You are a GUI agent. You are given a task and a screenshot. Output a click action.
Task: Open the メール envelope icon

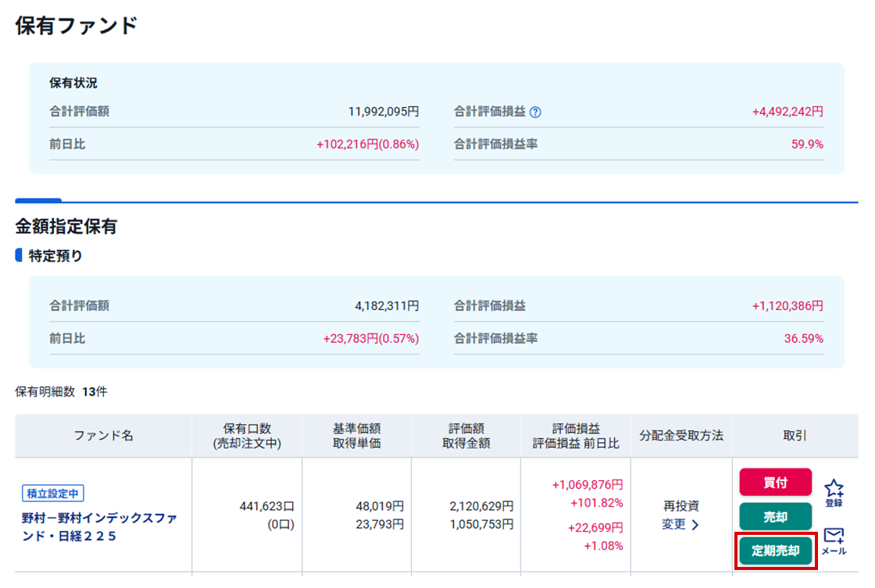pyautogui.click(x=834, y=540)
